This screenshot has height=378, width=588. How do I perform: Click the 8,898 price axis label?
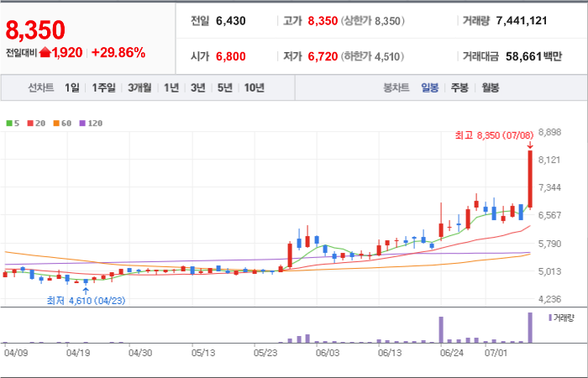point(549,133)
